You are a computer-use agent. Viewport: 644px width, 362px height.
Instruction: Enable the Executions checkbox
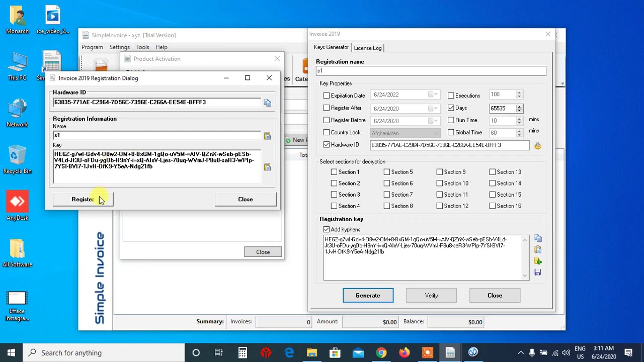click(x=451, y=96)
